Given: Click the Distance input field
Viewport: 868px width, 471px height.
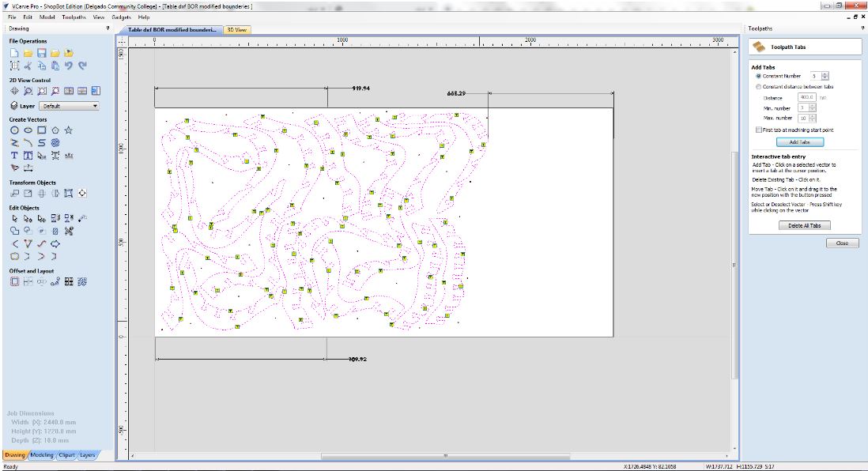Looking at the screenshot, I should point(807,97).
